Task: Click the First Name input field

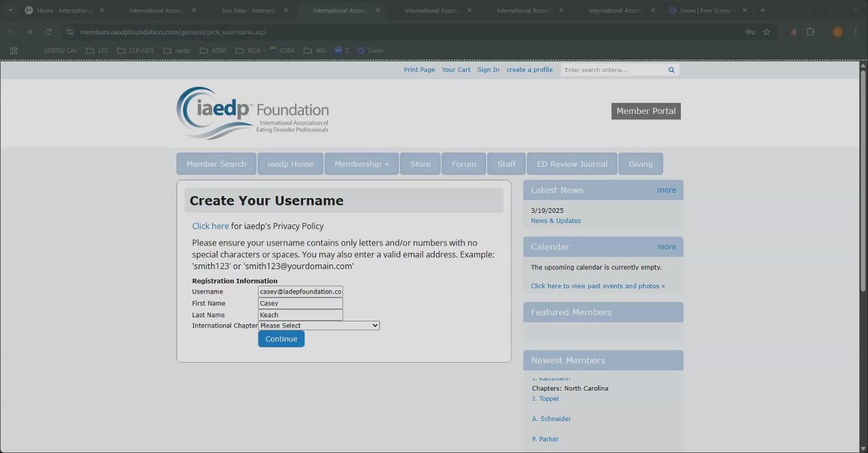Action: (x=300, y=303)
